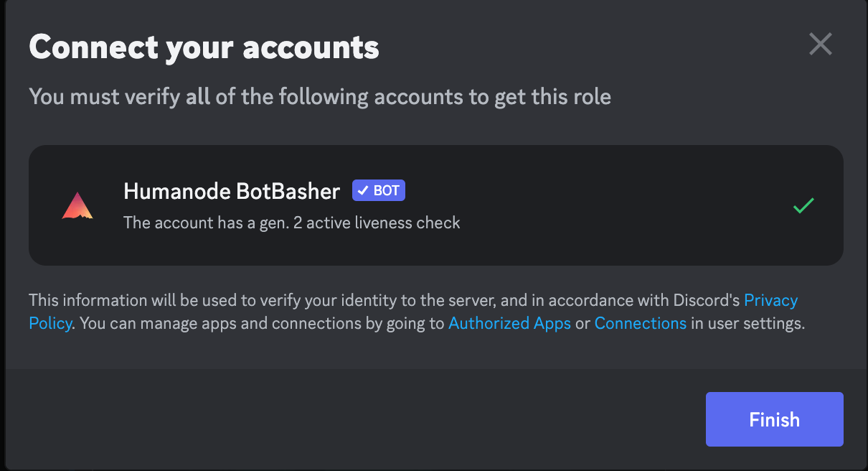Click the BOT label text

coord(386,191)
